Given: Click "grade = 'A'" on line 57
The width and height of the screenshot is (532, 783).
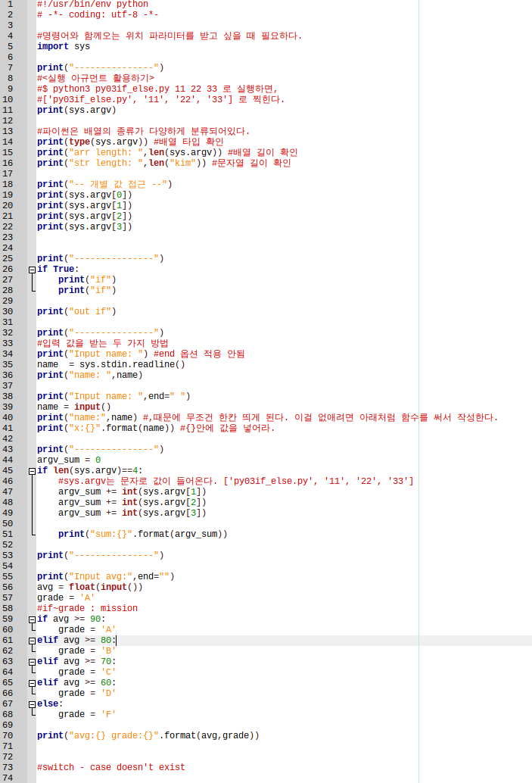Looking at the screenshot, I should 66,597.
